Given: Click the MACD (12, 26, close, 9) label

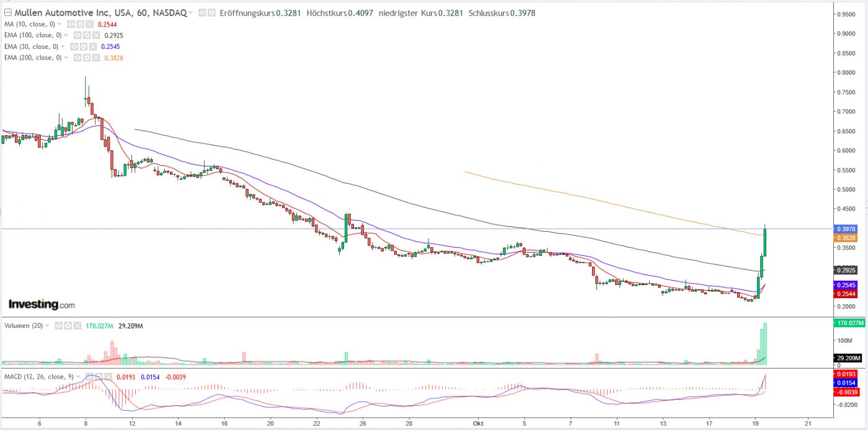Looking at the screenshot, I should pos(39,377).
